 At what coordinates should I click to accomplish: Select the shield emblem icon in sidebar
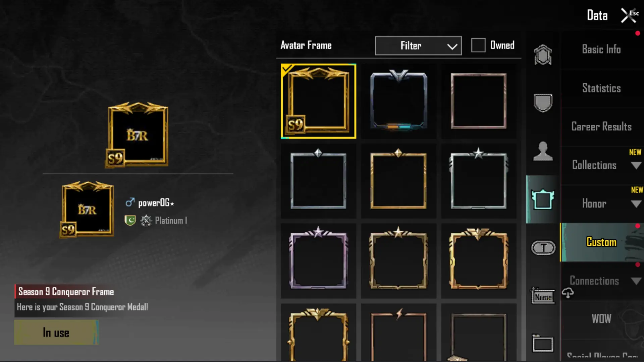coord(543,103)
